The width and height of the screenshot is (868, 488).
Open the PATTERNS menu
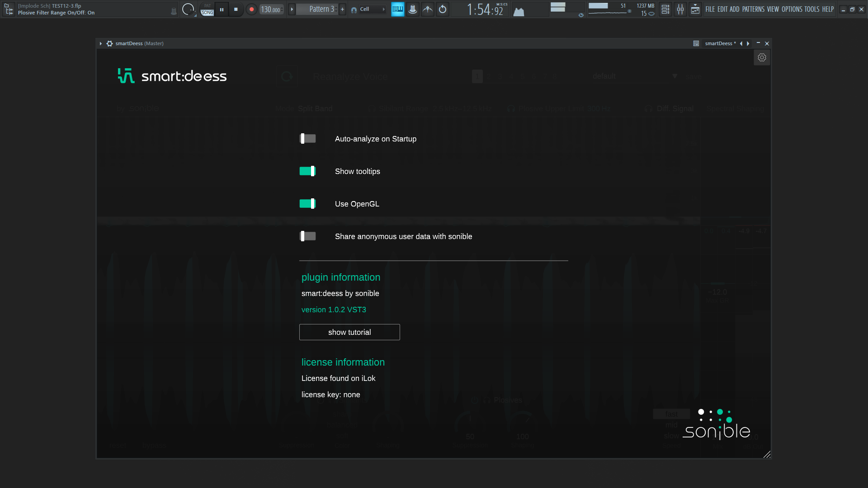pyautogui.click(x=753, y=9)
